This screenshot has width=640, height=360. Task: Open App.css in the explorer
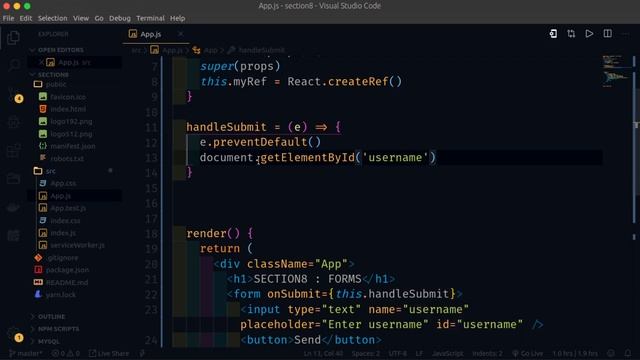58,183
